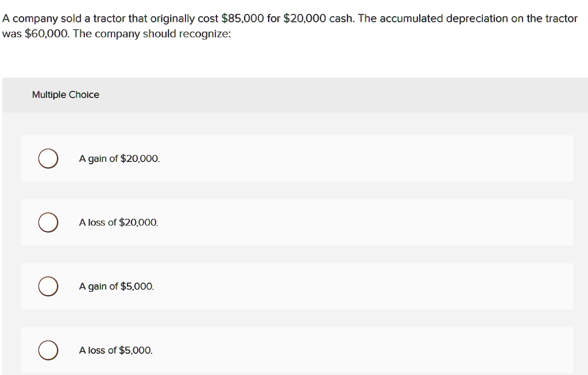Viewport: 588px width, 375px height.
Task: Click the answer text 'A loss of $5,000'
Action: [x=115, y=350]
